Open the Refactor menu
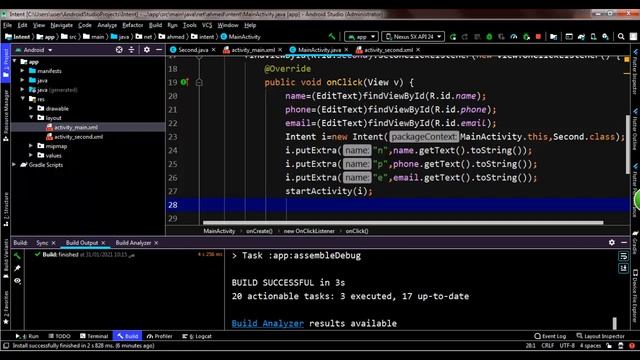Screen dimensions: 640x360 (133, 25)
